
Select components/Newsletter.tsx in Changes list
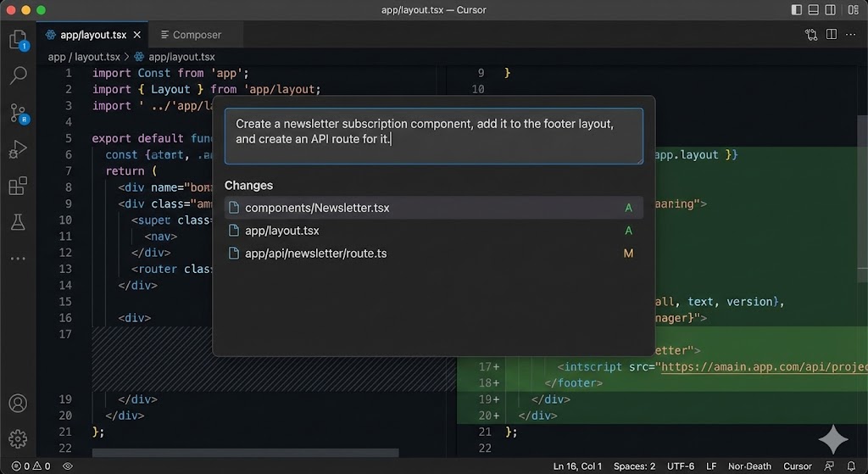[x=433, y=208]
